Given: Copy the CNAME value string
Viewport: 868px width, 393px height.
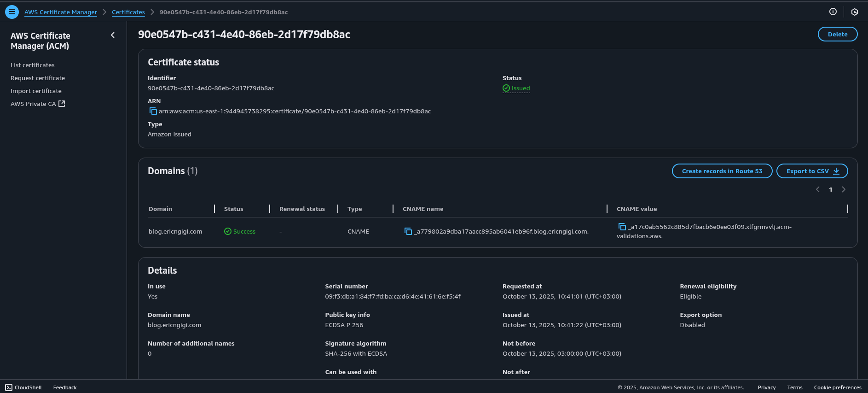Looking at the screenshot, I should point(622,227).
